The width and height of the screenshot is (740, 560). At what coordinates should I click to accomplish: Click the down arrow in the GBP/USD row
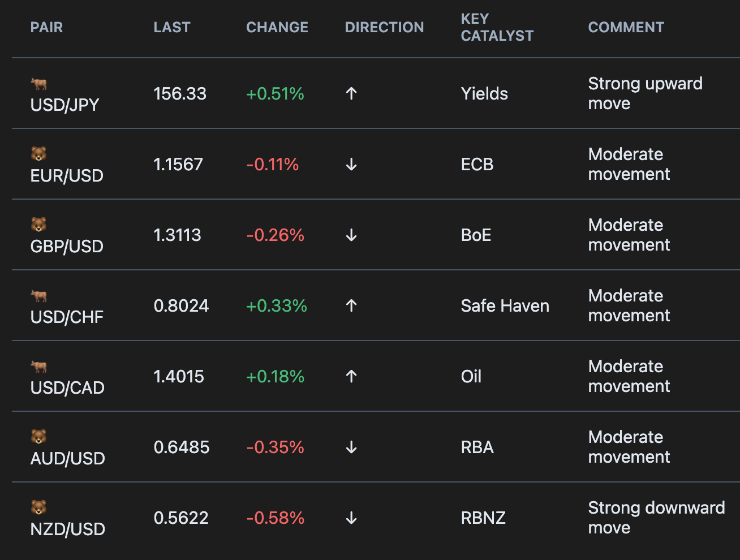(351, 235)
